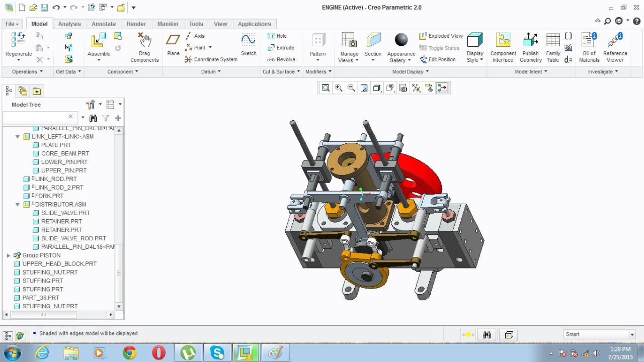Switch to the Analysis tab
The height and width of the screenshot is (362, 644).
click(x=69, y=24)
